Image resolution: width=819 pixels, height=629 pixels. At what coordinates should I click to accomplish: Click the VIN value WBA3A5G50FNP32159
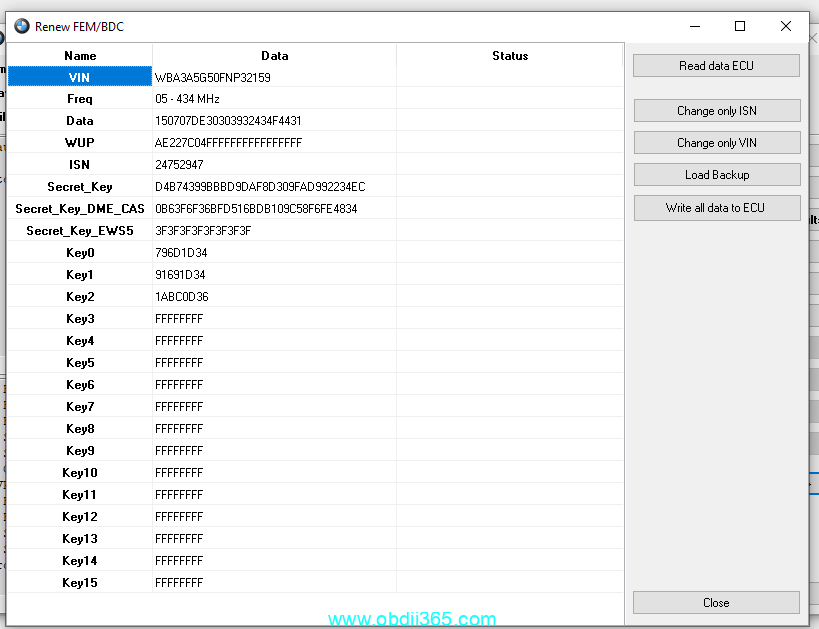click(212, 77)
